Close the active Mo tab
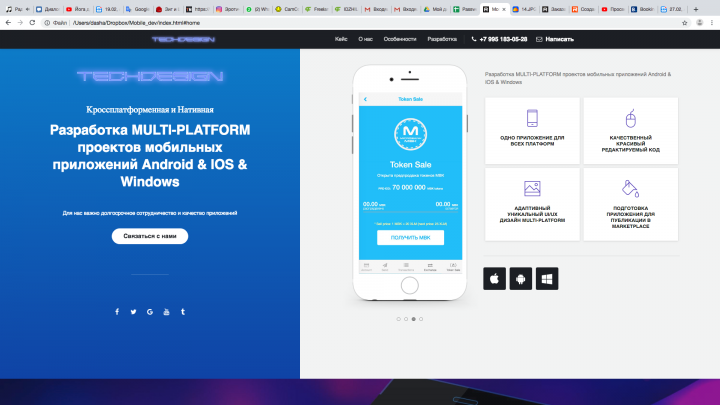 point(504,9)
